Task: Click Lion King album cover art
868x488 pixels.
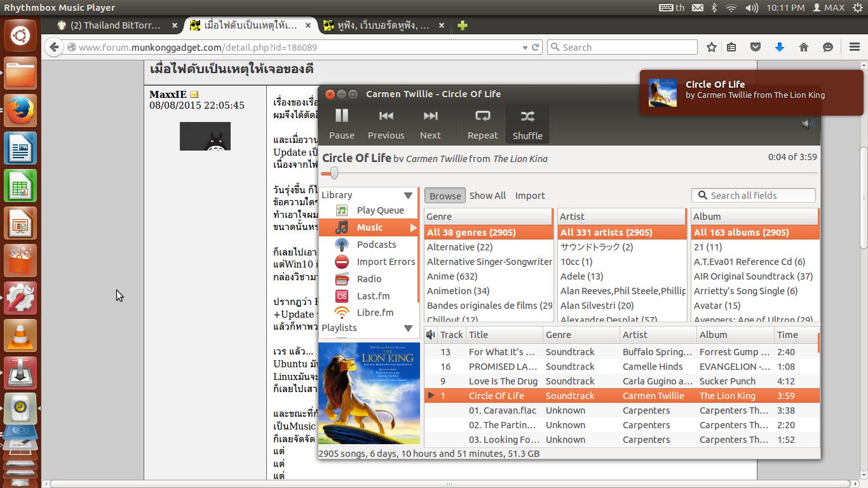Action: 369,393
